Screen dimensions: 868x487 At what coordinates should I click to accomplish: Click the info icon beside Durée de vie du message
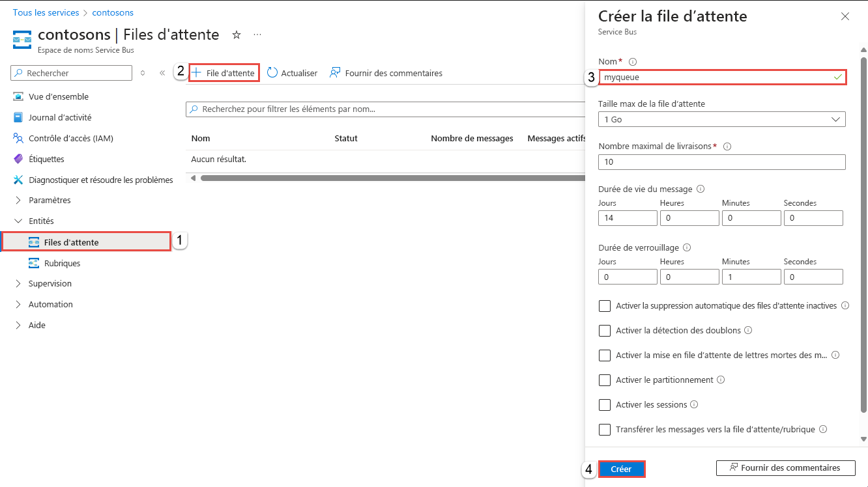pos(701,189)
